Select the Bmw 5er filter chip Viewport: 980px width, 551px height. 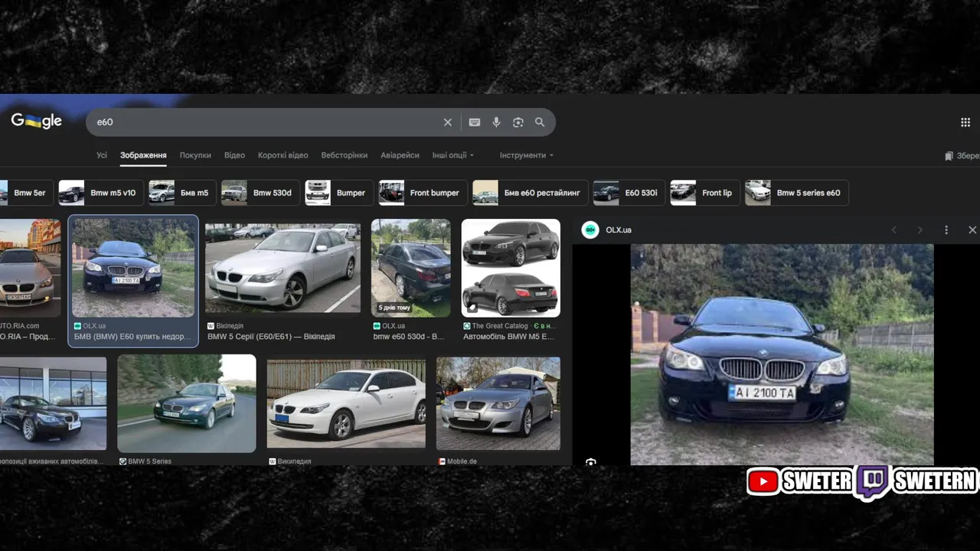point(26,193)
